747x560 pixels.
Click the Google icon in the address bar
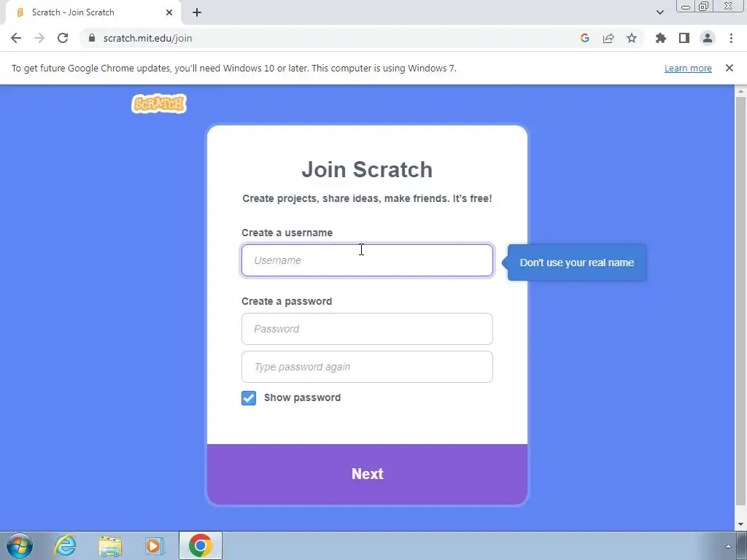584,38
